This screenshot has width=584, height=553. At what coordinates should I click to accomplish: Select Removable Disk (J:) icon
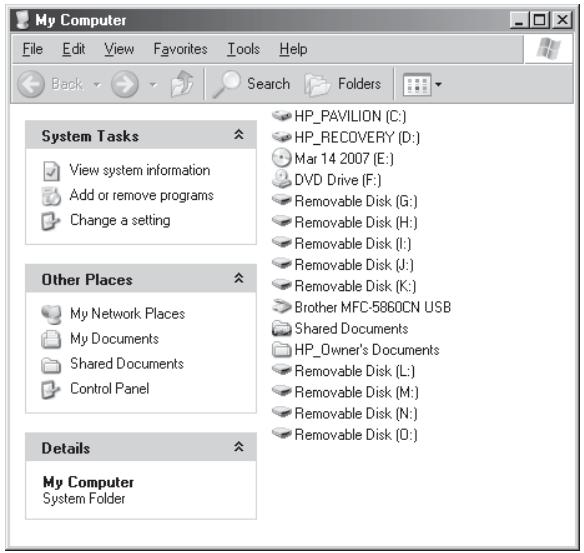[x=282, y=264]
